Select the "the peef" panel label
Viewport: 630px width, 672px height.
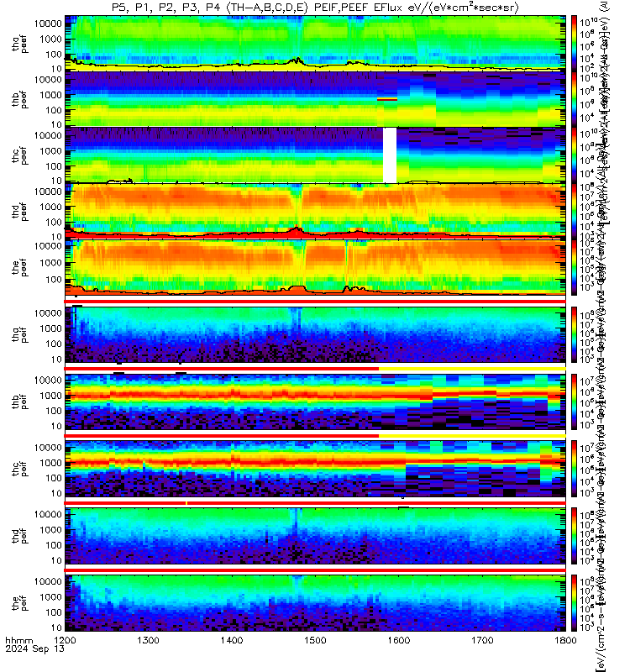point(20,268)
